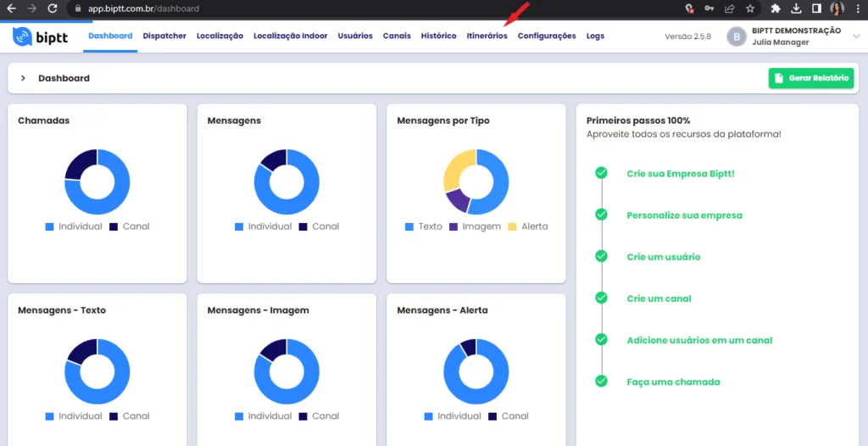Toggle Canal legend in Mensagens - Imagem chart

[319, 416]
